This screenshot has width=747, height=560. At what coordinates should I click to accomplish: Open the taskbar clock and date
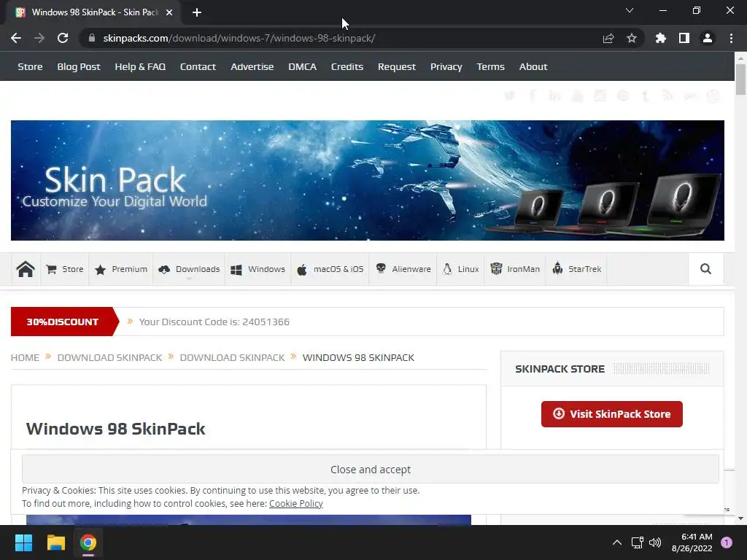click(x=692, y=542)
